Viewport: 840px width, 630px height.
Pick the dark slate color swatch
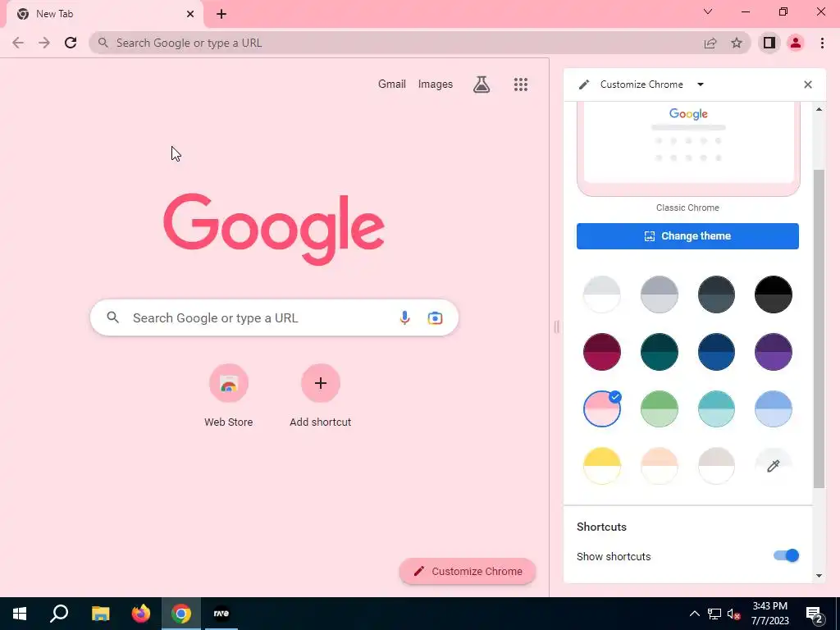[716, 294]
